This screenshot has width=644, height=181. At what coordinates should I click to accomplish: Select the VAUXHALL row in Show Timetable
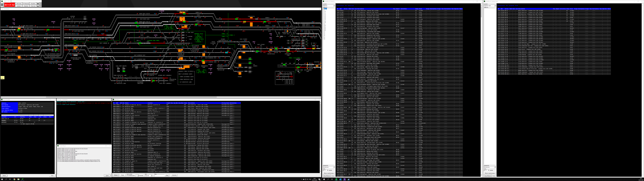coord(28,120)
